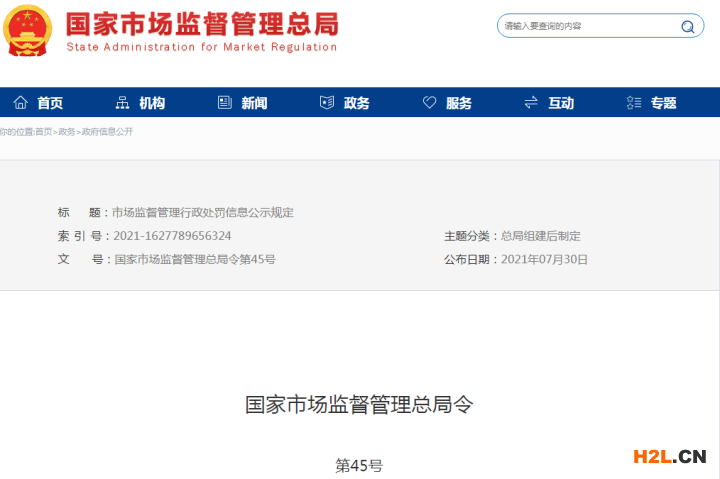Click the organization chart icon beside 机构
Viewport: 720px width, 479px height.
coord(122,103)
